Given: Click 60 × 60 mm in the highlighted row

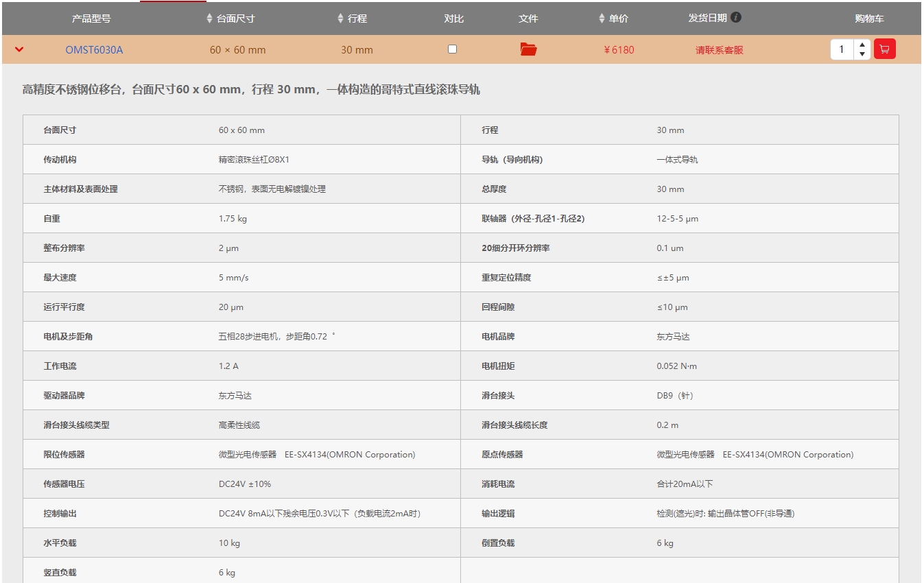Looking at the screenshot, I should click(x=237, y=50).
